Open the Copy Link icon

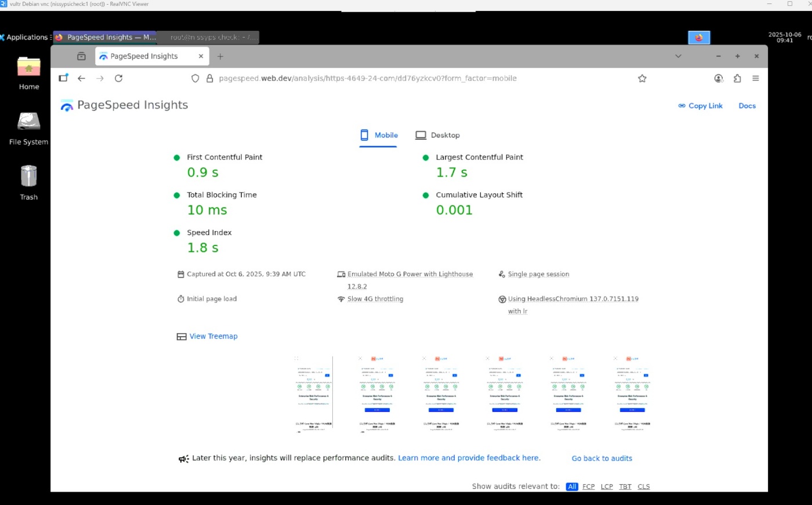pyautogui.click(x=681, y=106)
